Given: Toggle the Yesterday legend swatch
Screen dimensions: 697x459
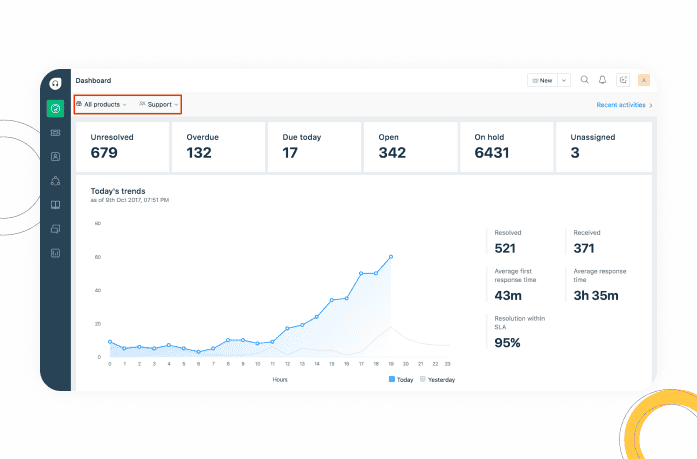Looking at the screenshot, I should click(423, 379).
